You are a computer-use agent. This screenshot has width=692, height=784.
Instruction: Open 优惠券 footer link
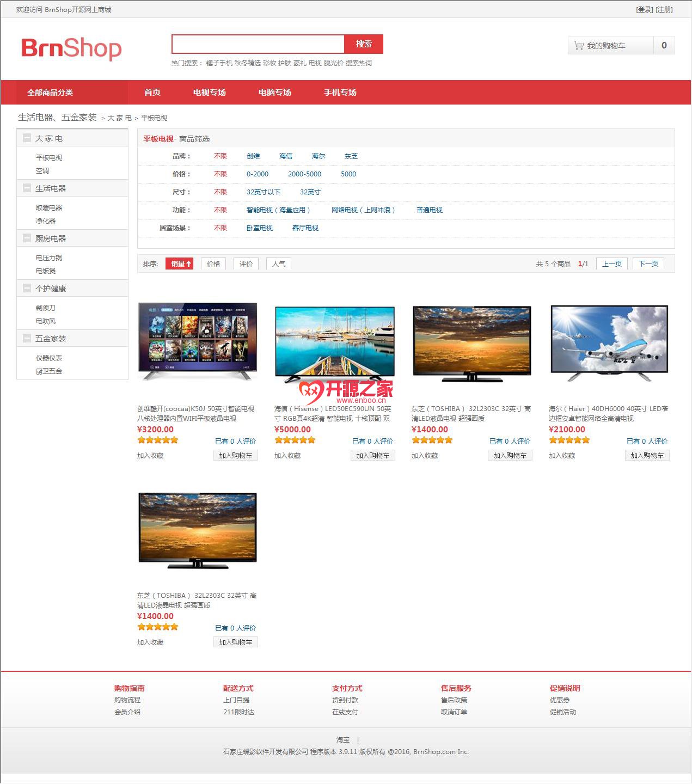point(560,700)
